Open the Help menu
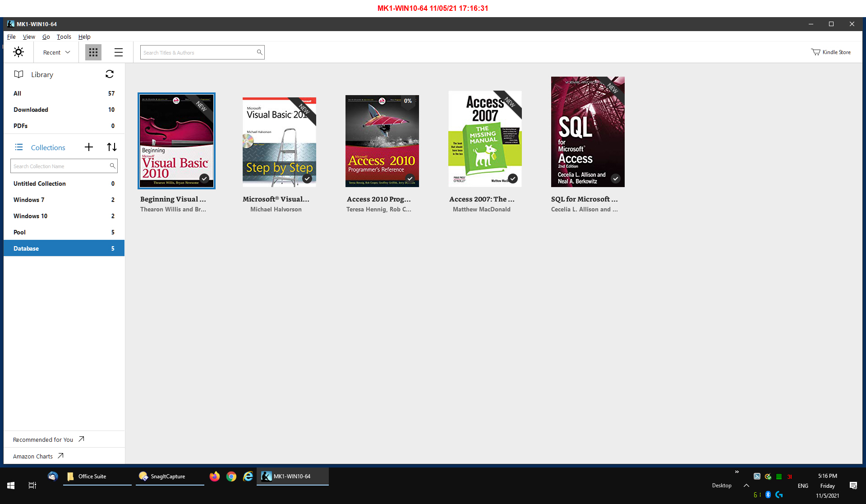 [x=84, y=37]
